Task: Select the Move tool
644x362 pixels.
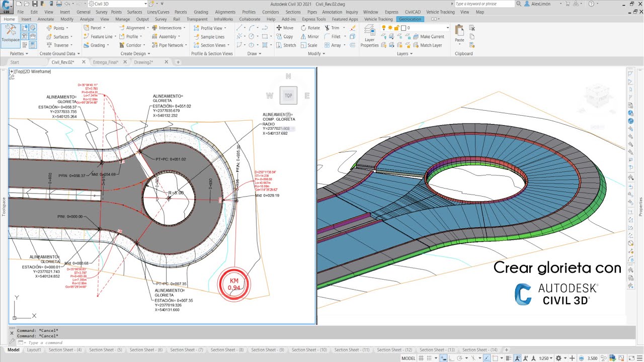Action: pos(285,28)
